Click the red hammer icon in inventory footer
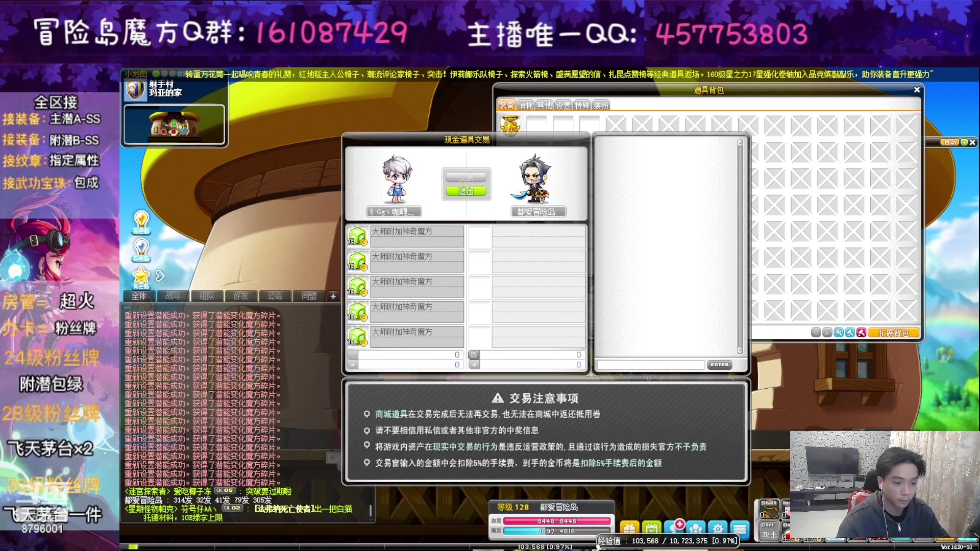 [x=861, y=333]
